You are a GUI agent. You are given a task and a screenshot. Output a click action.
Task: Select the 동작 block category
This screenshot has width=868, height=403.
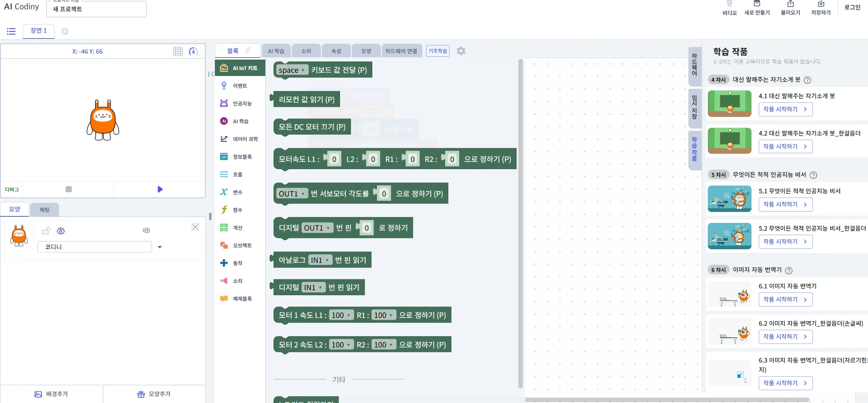point(240,263)
